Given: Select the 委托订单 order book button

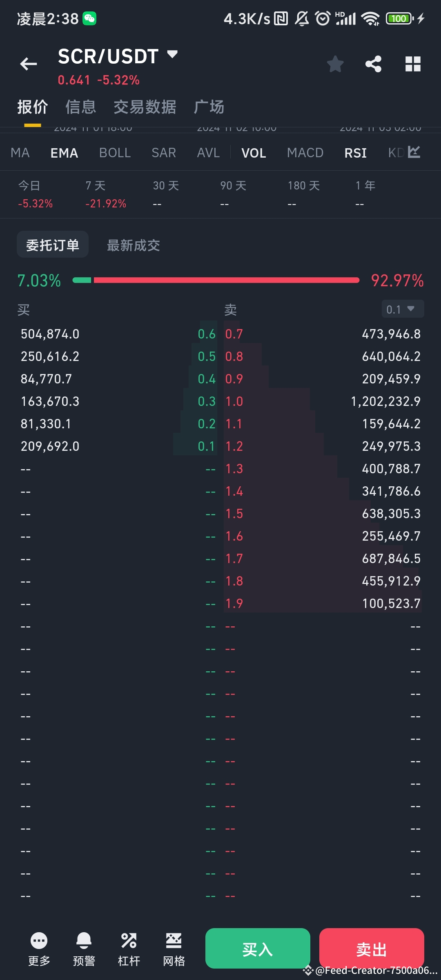Looking at the screenshot, I should [53, 245].
